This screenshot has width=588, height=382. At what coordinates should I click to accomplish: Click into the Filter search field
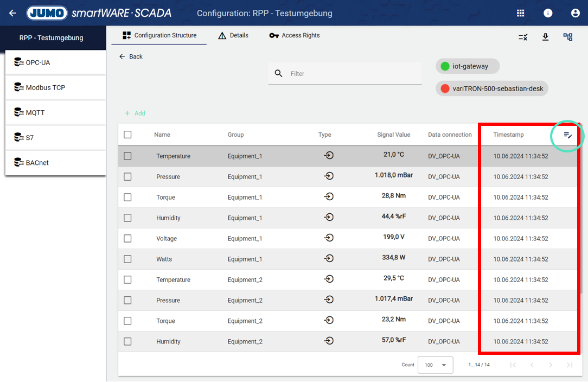[353, 74]
